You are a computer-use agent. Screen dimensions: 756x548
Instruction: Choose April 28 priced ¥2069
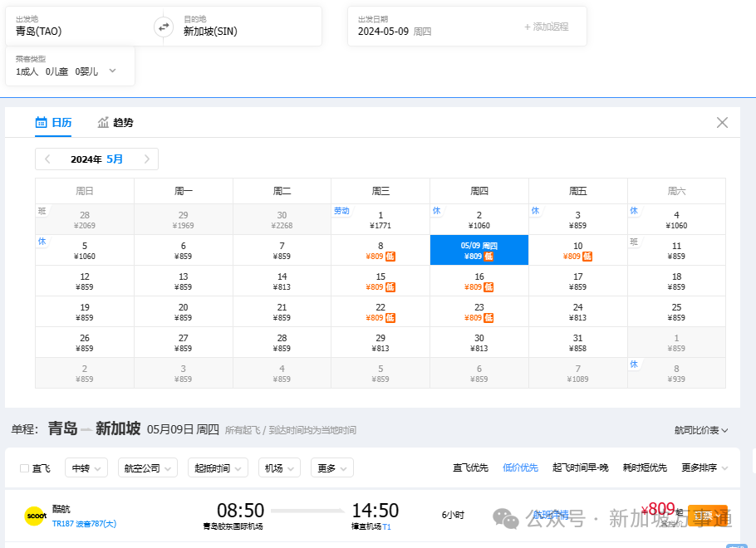click(85, 219)
